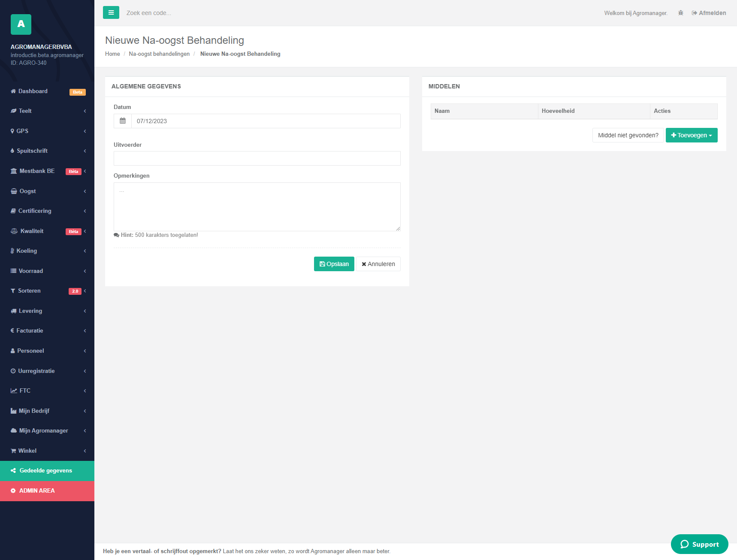Click the Dashboard home icon
Viewport: 737px width, 560px height.
point(13,91)
